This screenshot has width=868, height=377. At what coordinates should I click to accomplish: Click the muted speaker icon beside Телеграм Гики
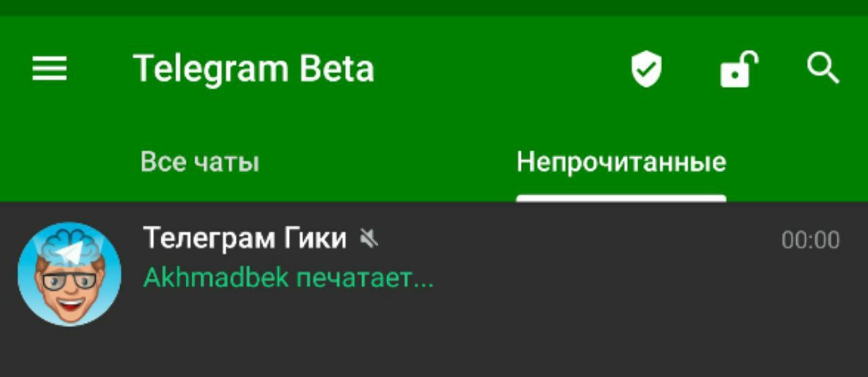[x=369, y=239]
